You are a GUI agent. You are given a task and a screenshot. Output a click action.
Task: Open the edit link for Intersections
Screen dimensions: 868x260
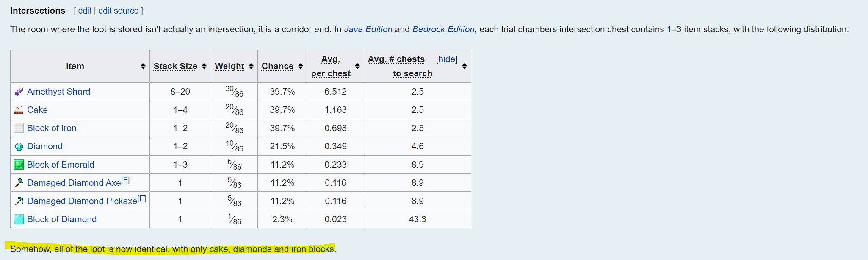point(85,11)
